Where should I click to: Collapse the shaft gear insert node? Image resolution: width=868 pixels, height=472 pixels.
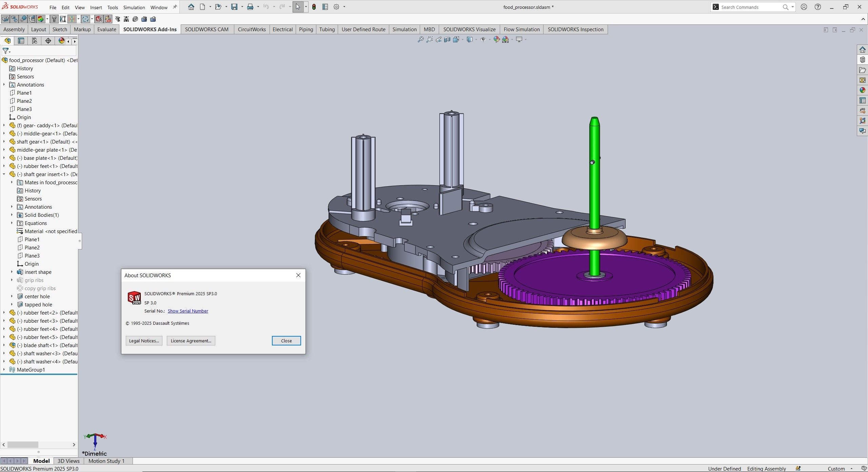4,174
